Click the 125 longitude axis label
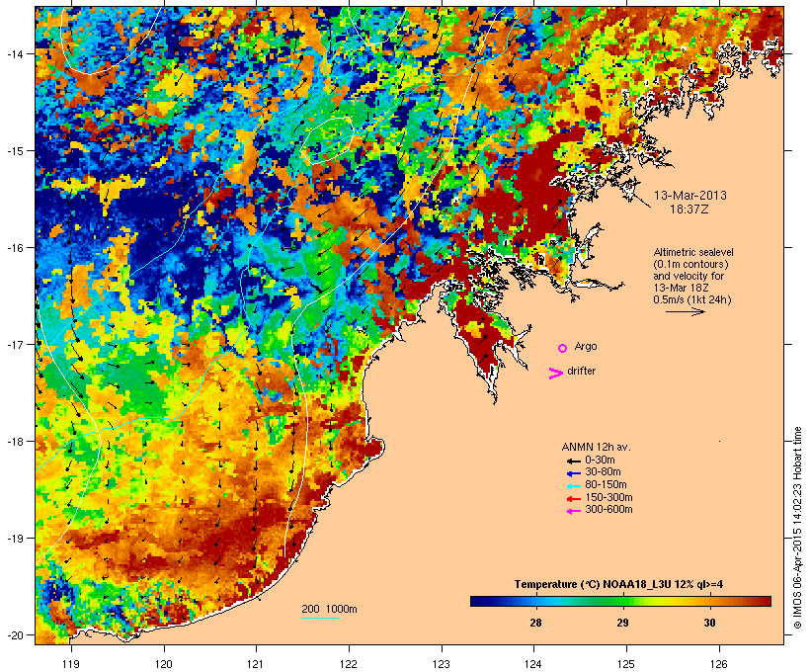 coord(626,664)
